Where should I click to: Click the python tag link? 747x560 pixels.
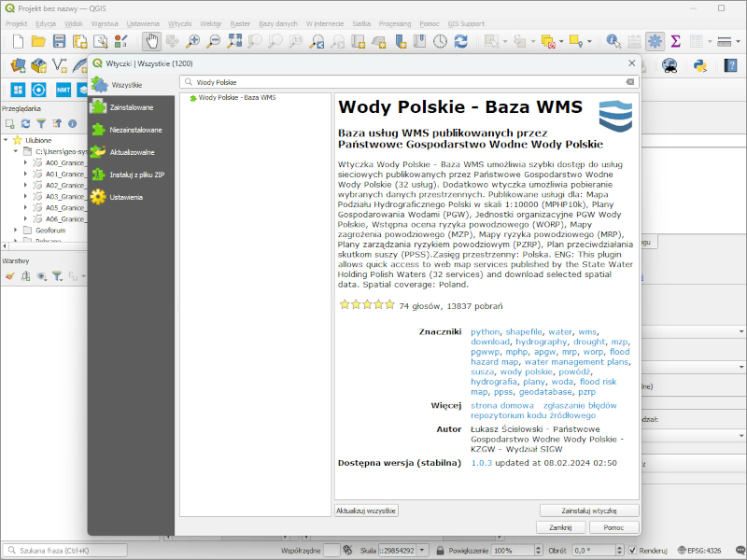(x=485, y=332)
